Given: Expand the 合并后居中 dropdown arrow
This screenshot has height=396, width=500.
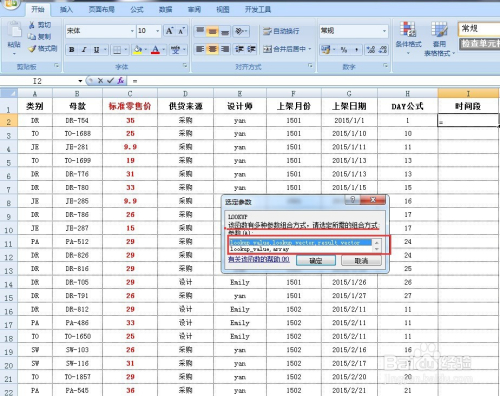Looking at the screenshot, I should [x=310, y=49].
